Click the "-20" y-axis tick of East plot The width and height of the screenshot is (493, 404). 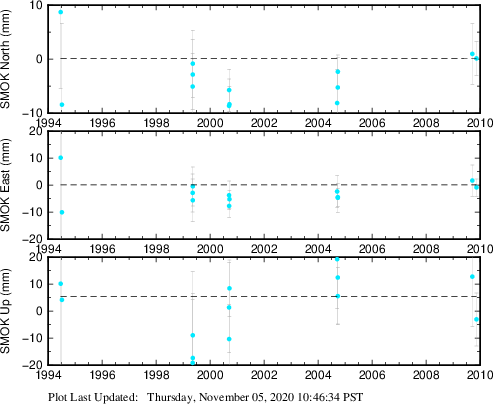32,239
